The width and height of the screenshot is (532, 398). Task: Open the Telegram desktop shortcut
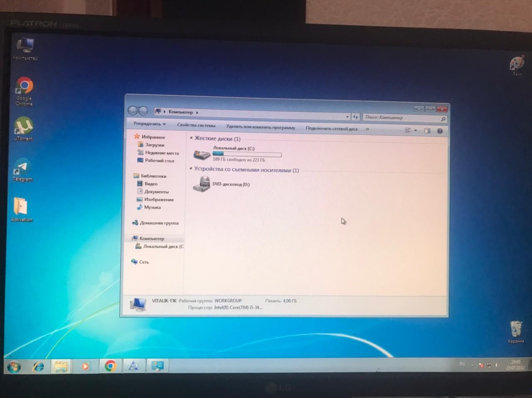pyautogui.click(x=22, y=170)
